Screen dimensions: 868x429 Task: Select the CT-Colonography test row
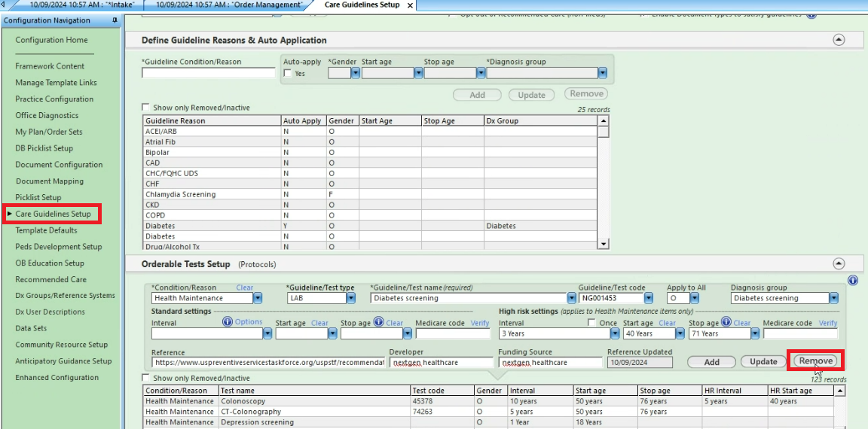(x=488, y=412)
